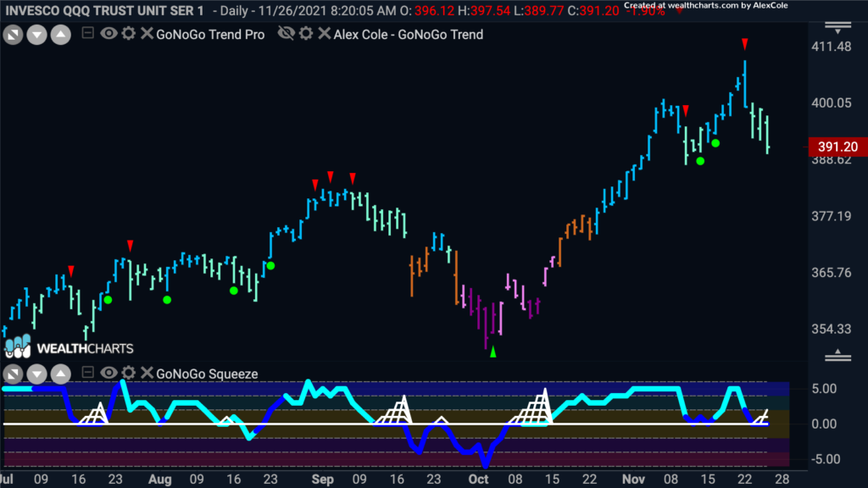Viewport: 868px width, 488px height.
Task: Move the main price pane down
Action: click(37, 35)
